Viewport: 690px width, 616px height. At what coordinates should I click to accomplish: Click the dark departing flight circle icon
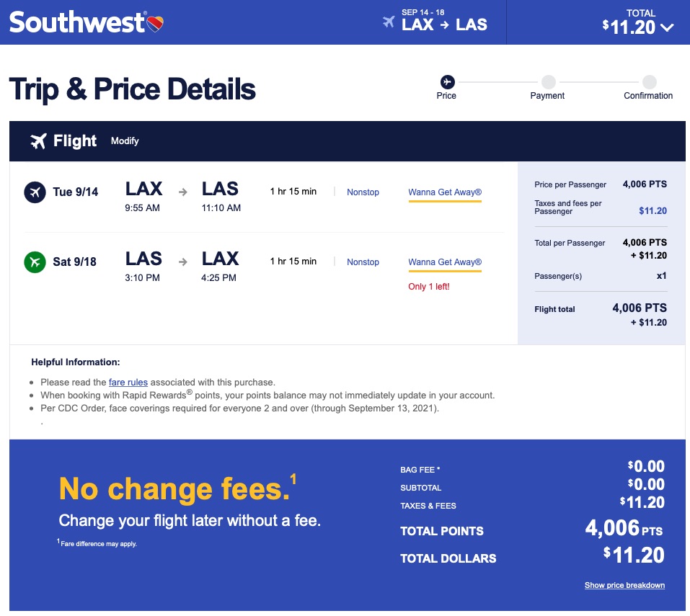[35, 192]
